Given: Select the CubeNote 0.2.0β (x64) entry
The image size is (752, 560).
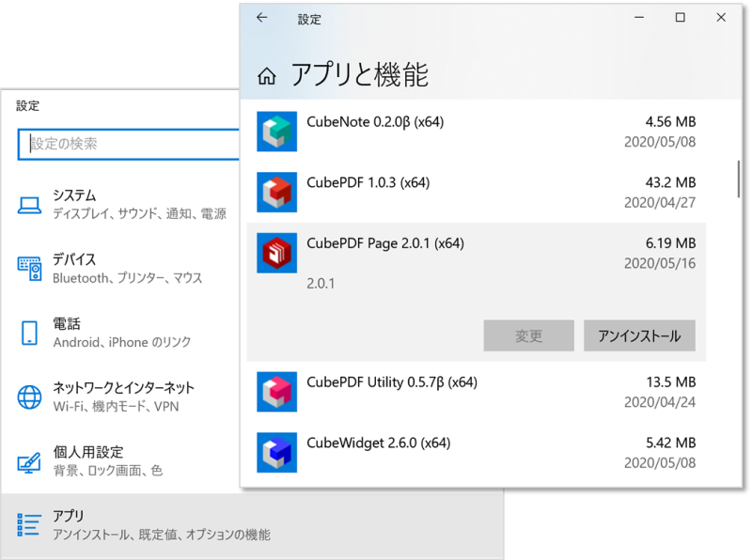Looking at the screenshot, I should click(x=476, y=132).
